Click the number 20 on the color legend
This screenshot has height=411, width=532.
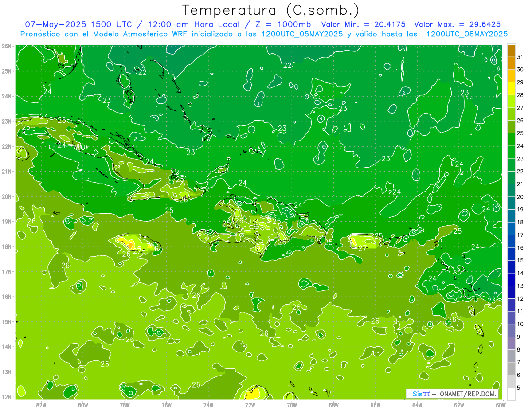click(520, 196)
